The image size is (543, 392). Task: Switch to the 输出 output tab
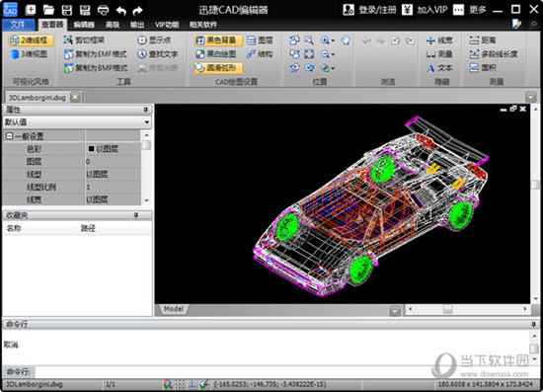click(137, 25)
